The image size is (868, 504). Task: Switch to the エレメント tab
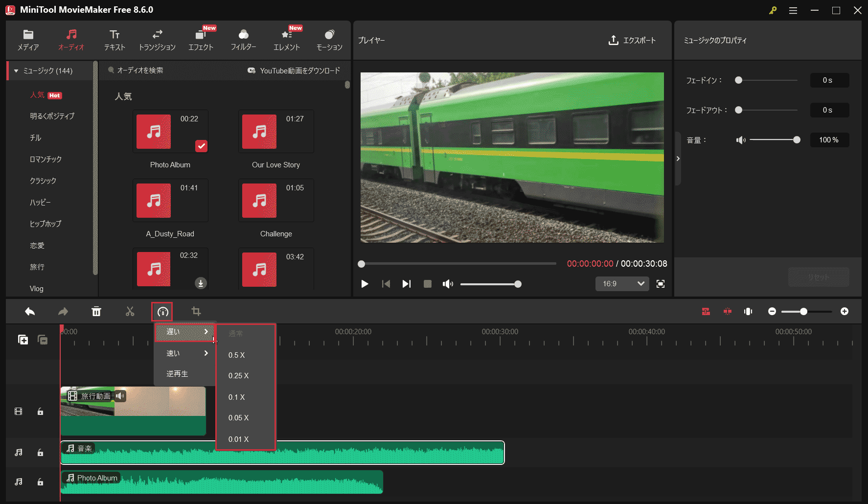point(286,39)
